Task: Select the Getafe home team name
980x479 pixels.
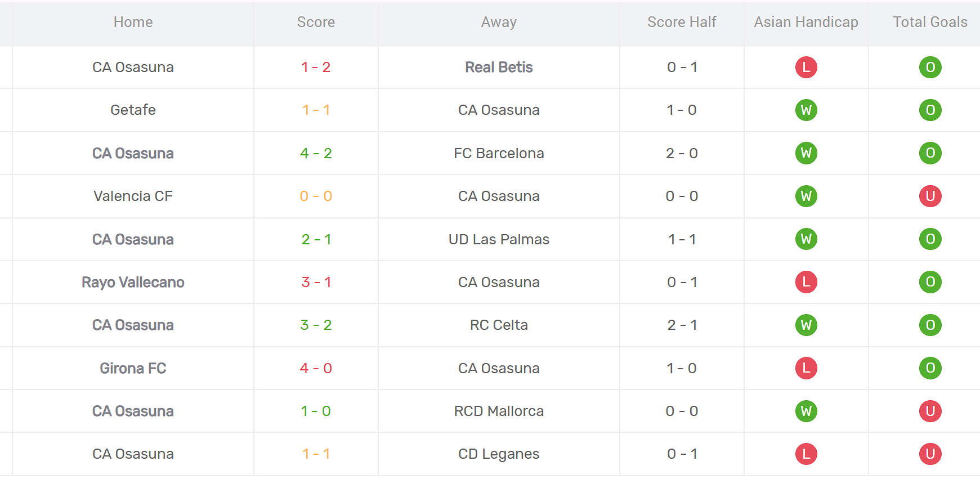Action: (x=133, y=110)
